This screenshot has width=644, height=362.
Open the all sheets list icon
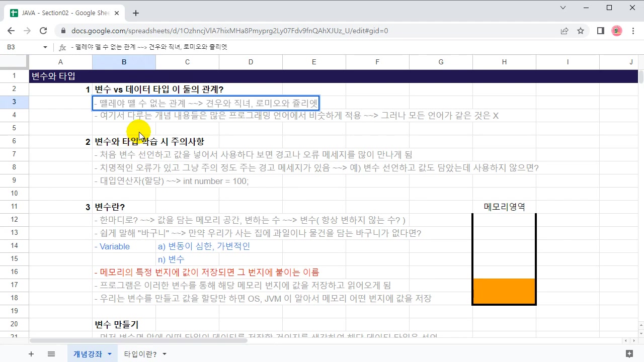51,353
